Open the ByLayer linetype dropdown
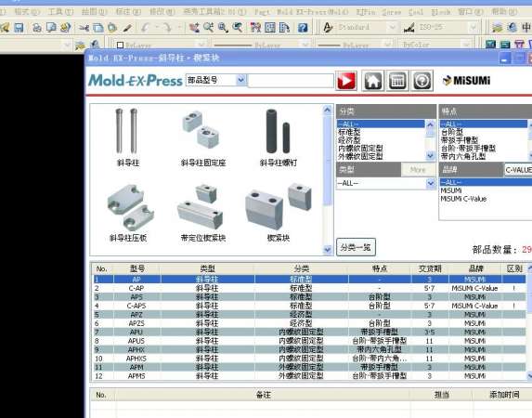The height and width of the screenshot is (418, 532). click(305, 45)
